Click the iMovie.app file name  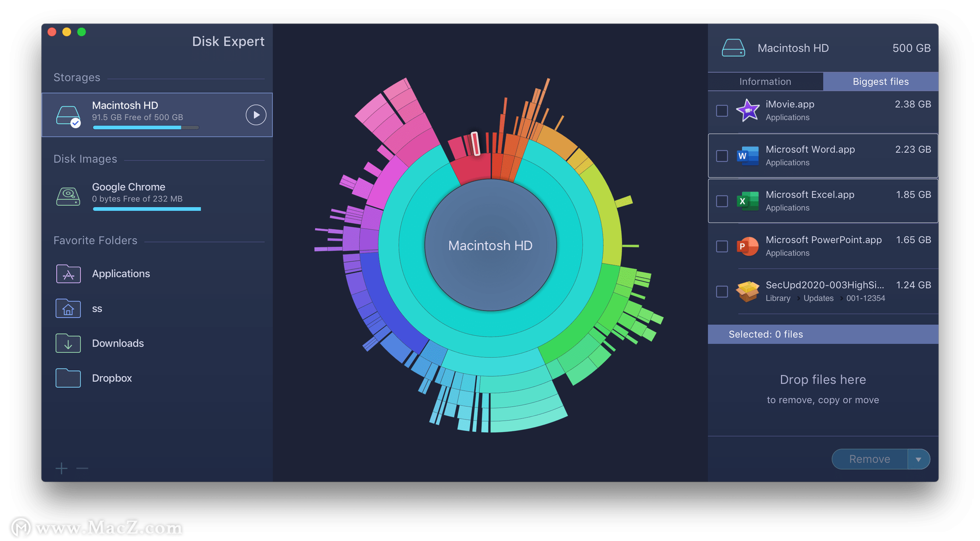(x=790, y=104)
